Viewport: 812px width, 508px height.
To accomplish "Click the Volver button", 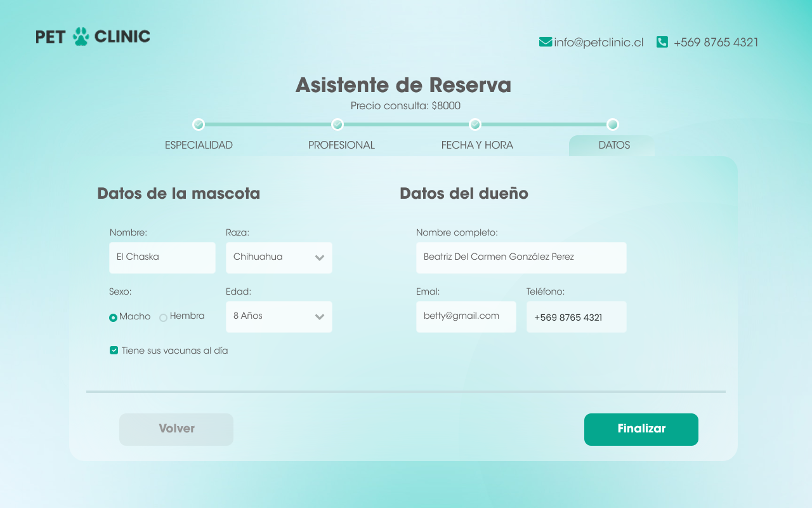I will pyautogui.click(x=176, y=429).
